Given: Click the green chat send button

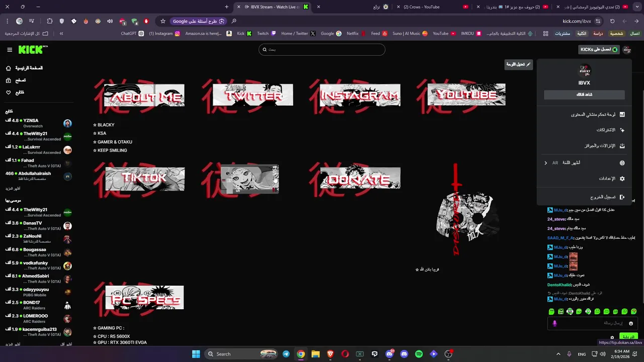Looking at the screenshot, I should [628, 336].
